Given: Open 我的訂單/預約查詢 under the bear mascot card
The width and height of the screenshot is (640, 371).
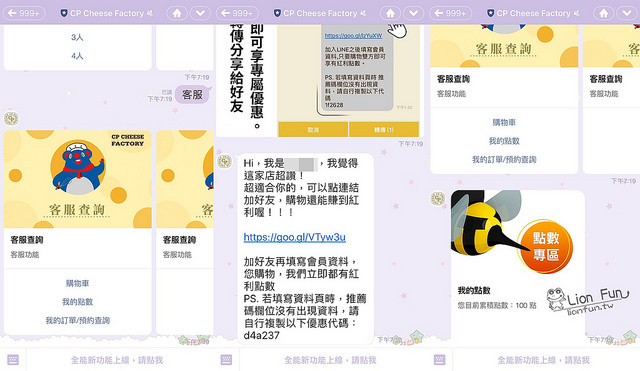Looking at the screenshot, I should point(78,320).
